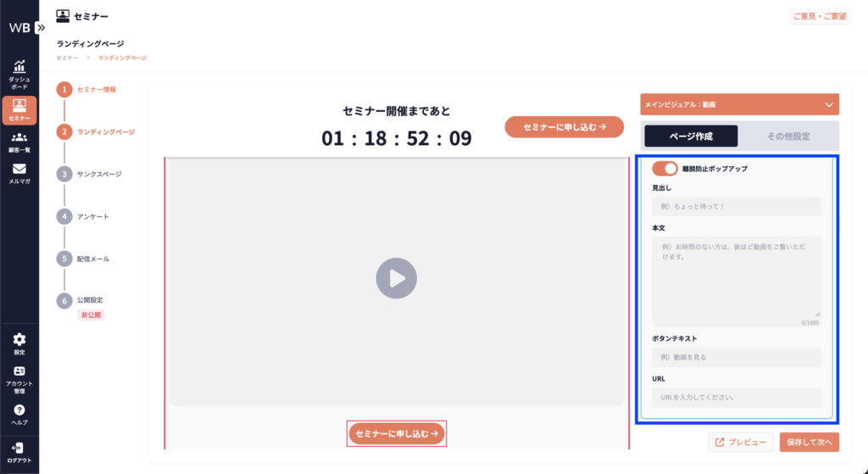Click into the 見出し input field

[737, 207]
